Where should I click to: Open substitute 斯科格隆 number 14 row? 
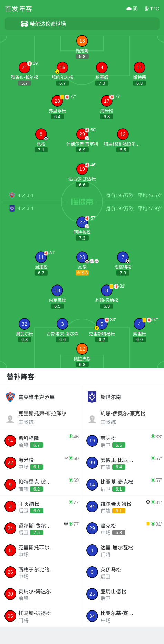tap(41, 441)
